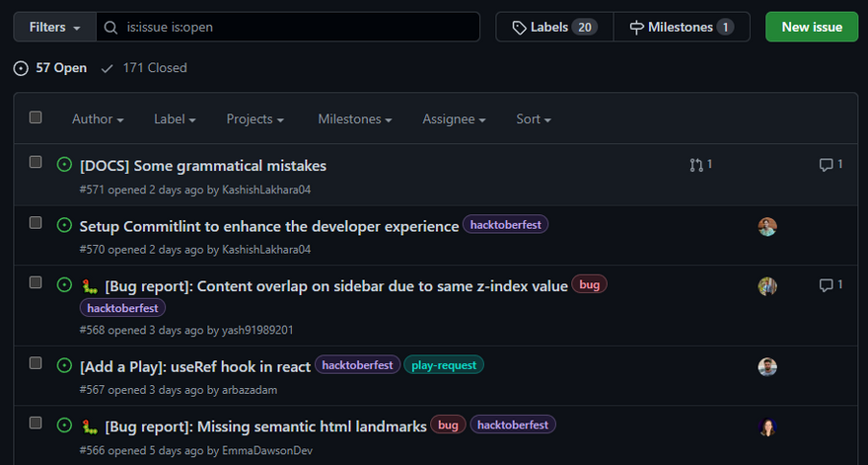Image resolution: width=868 pixels, height=465 pixels.
Task: Switch to the 171 Closed issues view
Action: (144, 68)
